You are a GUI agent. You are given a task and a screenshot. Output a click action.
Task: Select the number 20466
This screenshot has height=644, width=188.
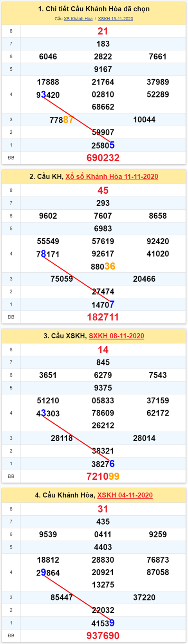click(x=144, y=279)
